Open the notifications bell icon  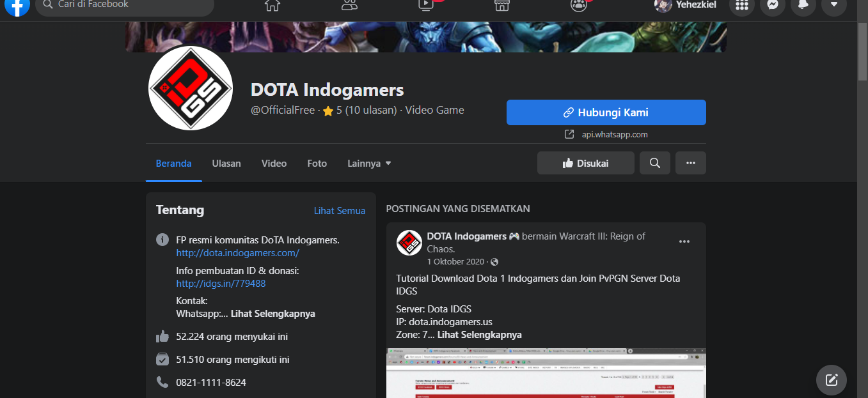pyautogui.click(x=803, y=5)
